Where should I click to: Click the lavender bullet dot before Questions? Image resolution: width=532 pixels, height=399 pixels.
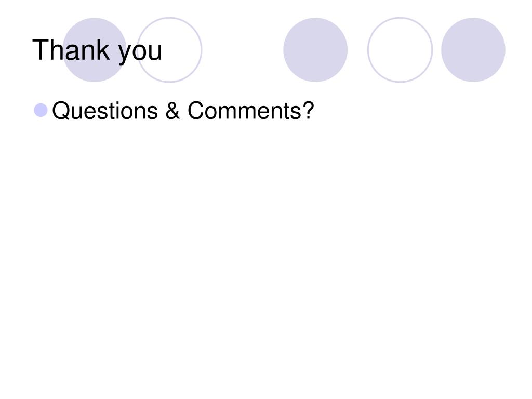(x=41, y=110)
